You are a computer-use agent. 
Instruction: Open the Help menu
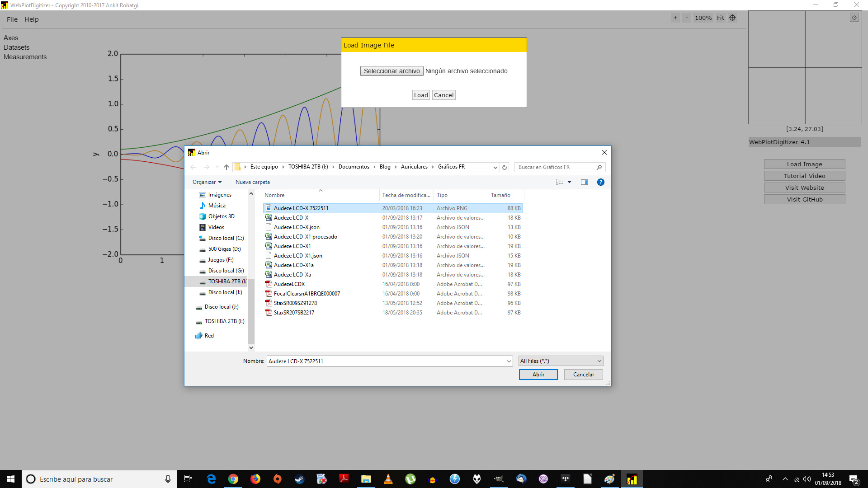coord(32,19)
